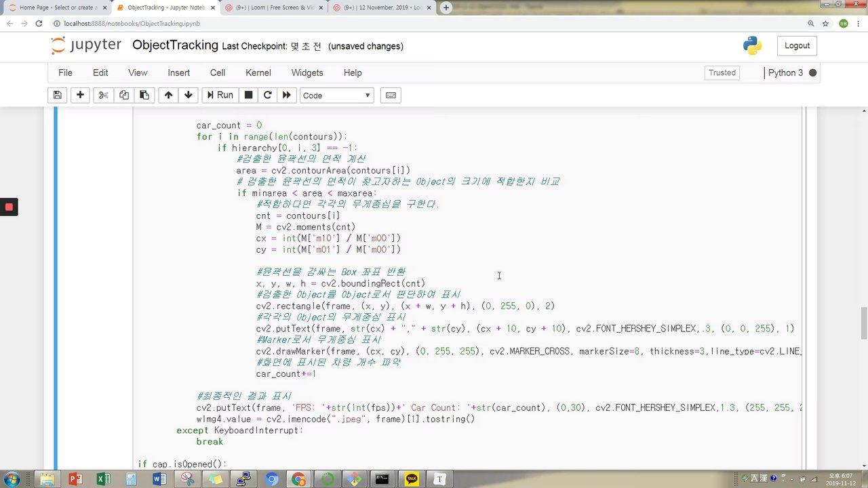Cut selected cells with the scissors icon
Image resolution: width=868 pixels, height=488 pixels.
103,96
